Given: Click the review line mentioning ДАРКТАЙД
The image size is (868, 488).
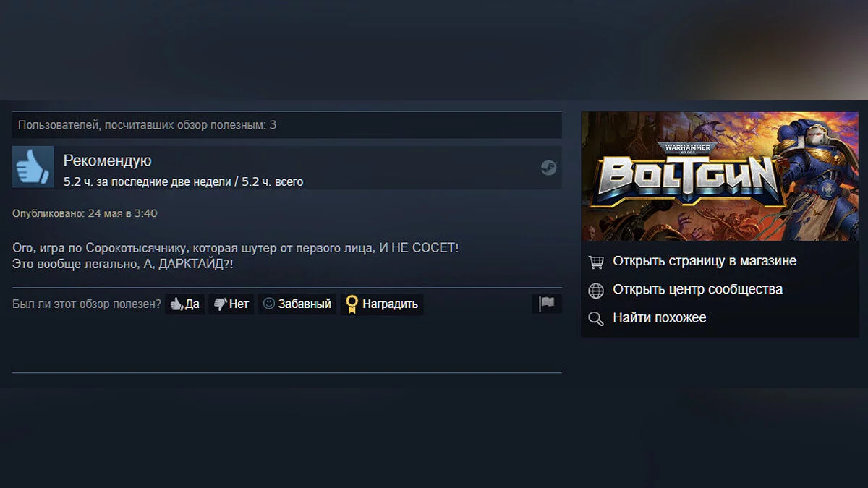Looking at the screenshot, I should point(123,265).
